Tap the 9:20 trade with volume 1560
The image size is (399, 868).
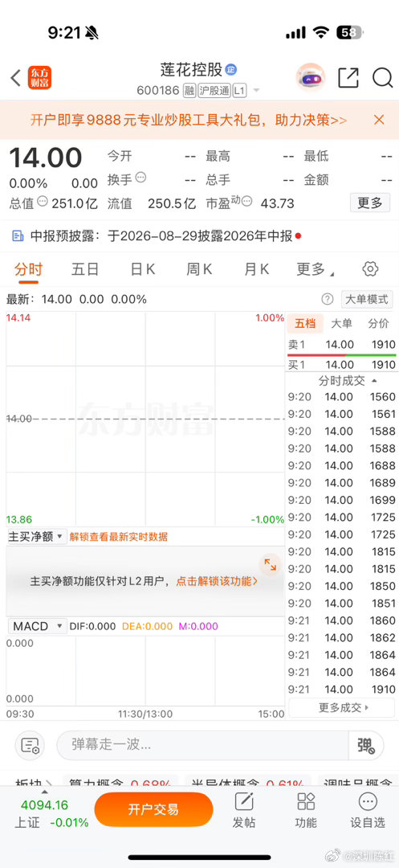[341, 396]
